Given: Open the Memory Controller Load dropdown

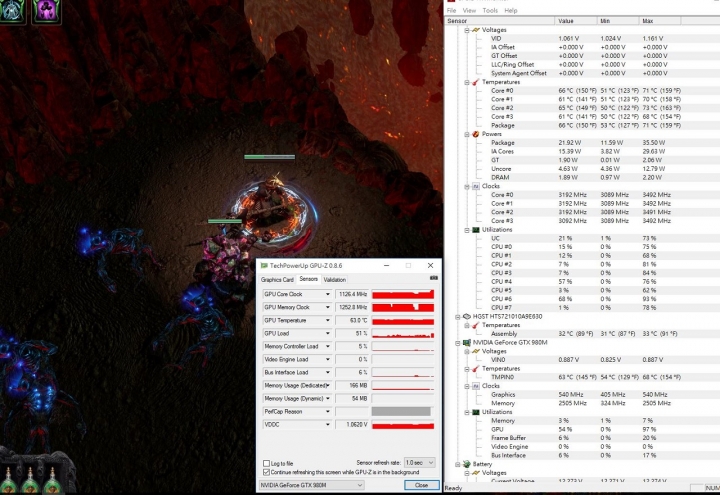Looking at the screenshot, I should pyautogui.click(x=328, y=346).
